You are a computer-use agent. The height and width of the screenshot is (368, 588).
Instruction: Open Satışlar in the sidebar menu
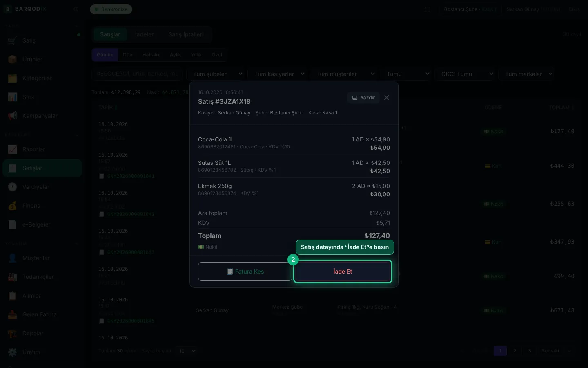(x=42, y=168)
